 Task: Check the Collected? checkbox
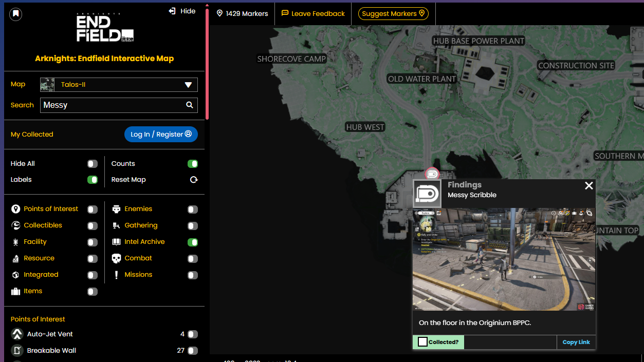tap(423, 342)
